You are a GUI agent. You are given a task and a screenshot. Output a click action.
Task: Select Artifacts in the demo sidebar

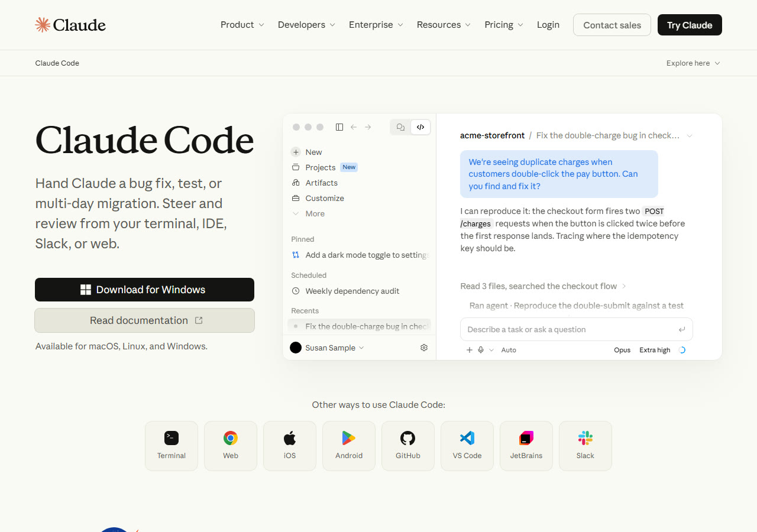(315, 183)
